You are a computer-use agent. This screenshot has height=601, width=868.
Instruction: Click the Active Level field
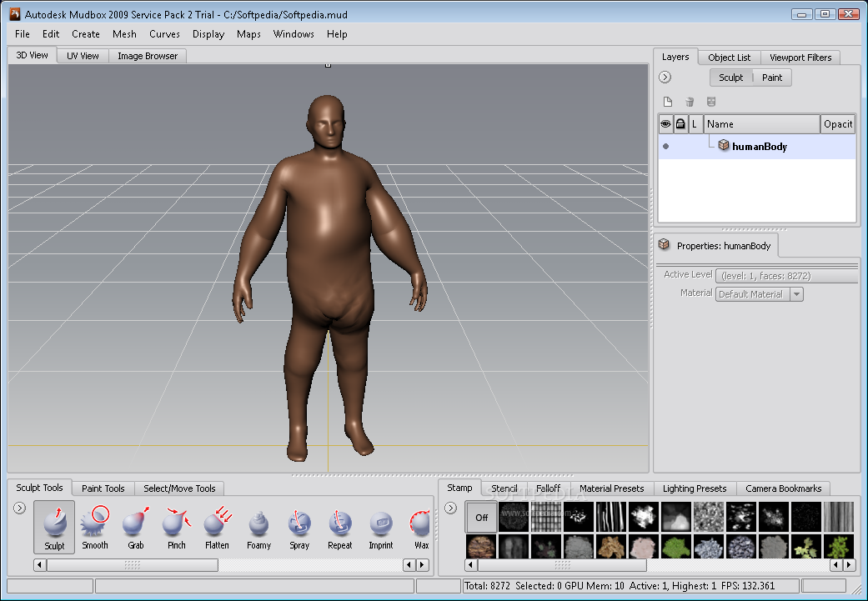point(786,276)
